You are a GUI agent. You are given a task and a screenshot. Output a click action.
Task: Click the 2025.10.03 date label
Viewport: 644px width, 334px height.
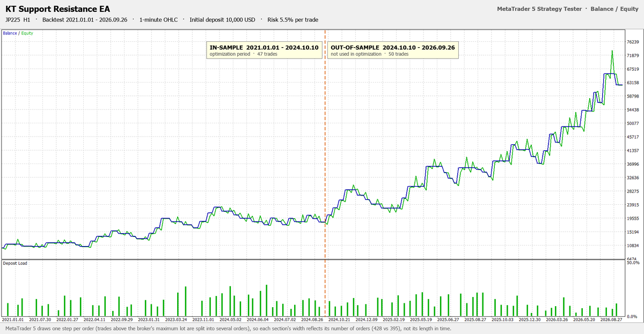coord(503,320)
